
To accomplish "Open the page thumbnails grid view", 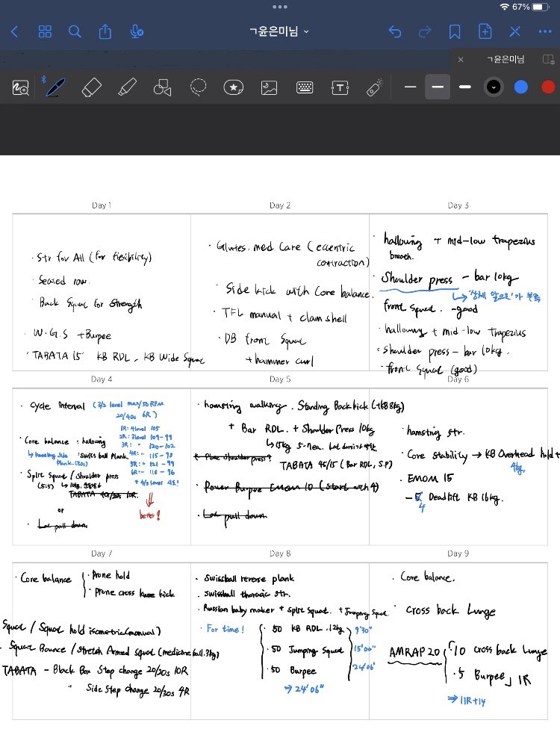I will point(45,31).
